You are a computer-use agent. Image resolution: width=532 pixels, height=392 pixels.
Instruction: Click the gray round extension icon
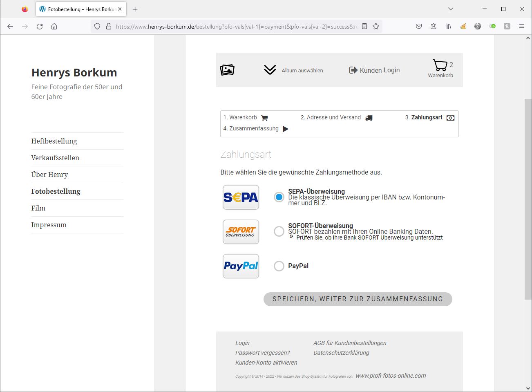tap(478, 26)
